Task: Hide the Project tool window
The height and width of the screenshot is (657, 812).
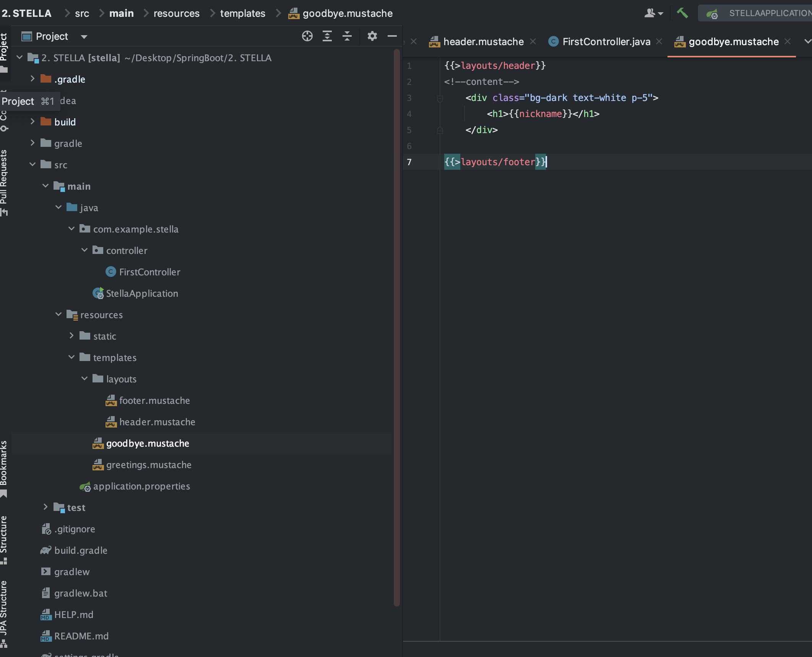Action: tap(392, 36)
